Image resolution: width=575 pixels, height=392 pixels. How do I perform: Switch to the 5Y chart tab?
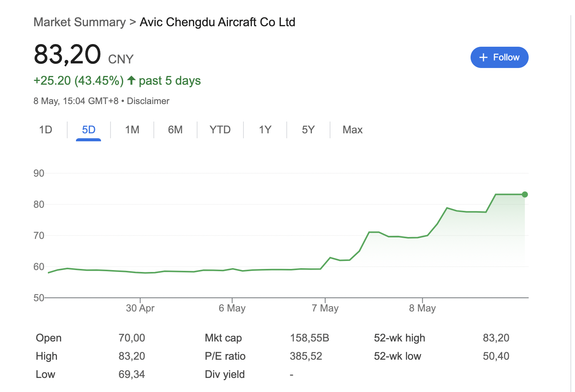pos(308,130)
